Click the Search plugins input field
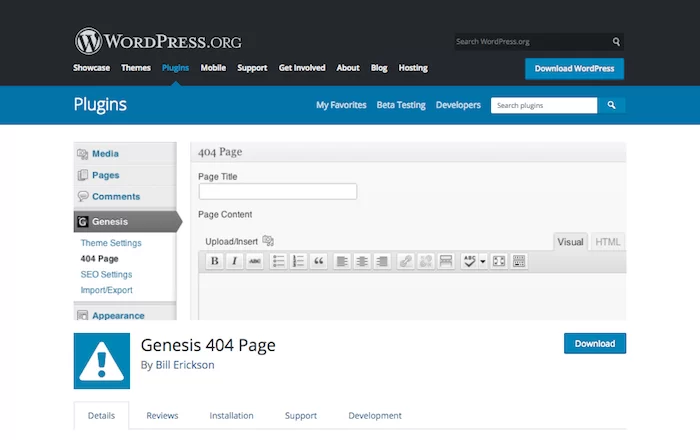Image resolution: width=700 pixels, height=440 pixels. [x=544, y=105]
